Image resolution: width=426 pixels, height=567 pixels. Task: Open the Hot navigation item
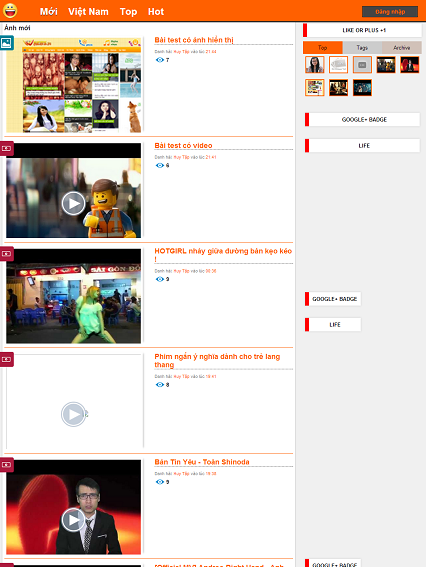[x=156, y=12]
